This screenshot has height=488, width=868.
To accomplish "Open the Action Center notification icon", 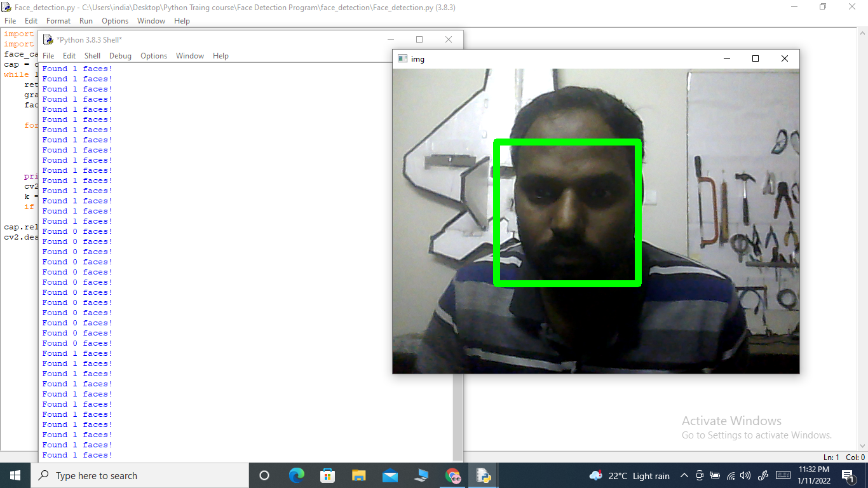I will coord(848,475).
